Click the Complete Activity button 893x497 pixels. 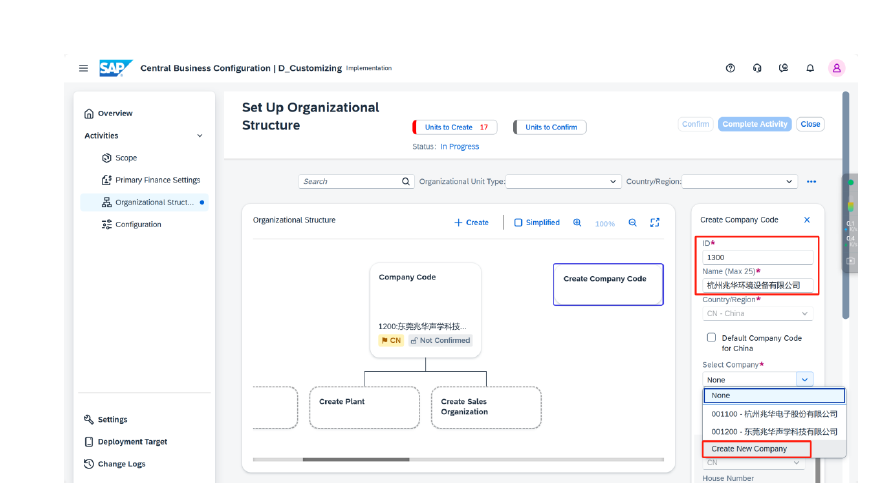[754, 124]
